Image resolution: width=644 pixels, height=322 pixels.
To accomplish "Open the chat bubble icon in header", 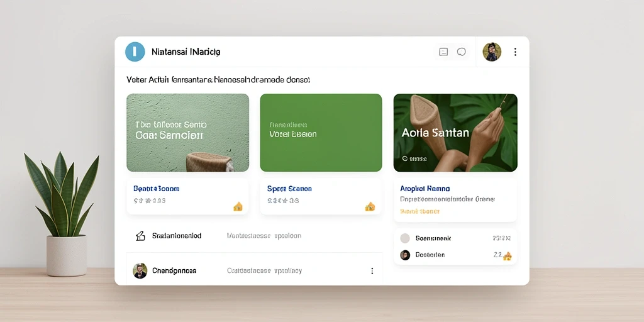I will tap(462, 52).
